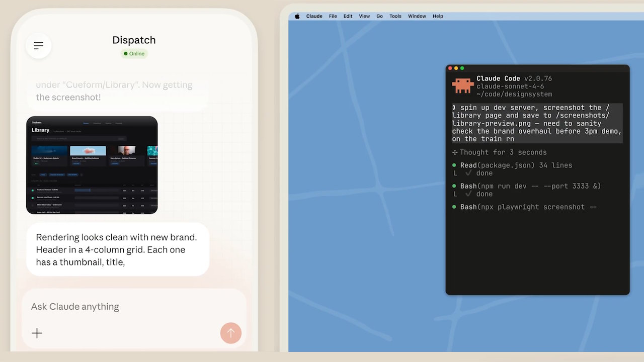Click the yellow minimize dot on terminal
This screenshot has height=362, width=644.
point(456,68)
